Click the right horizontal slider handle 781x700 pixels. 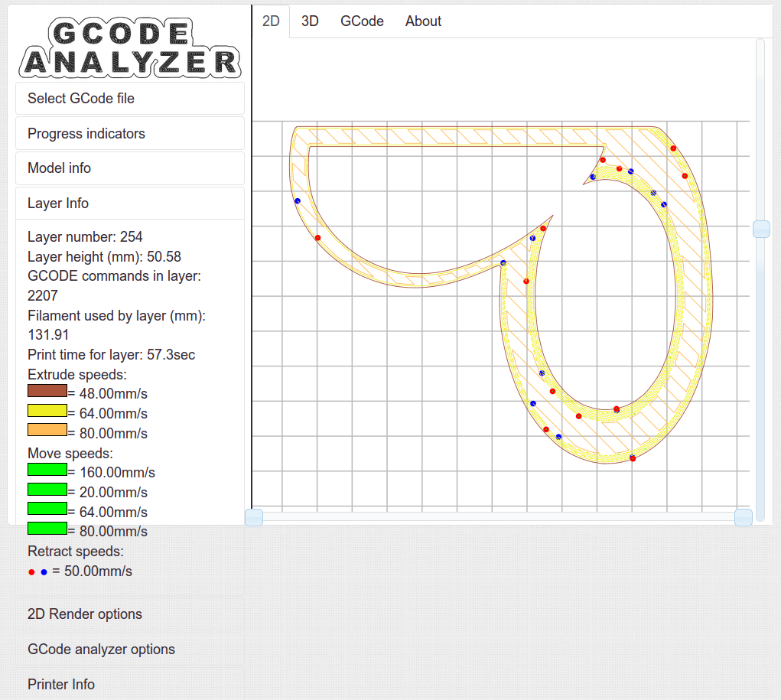click(x=743, y=518)
